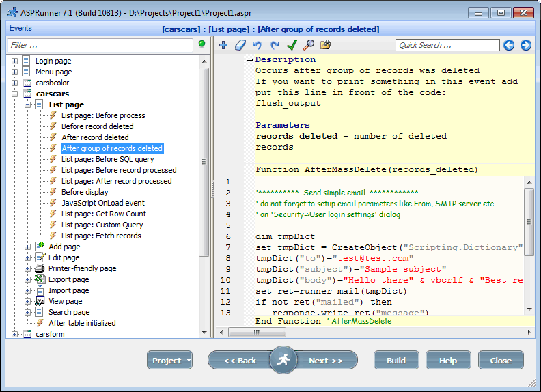The height and width of the screenshot is (392, 541).
Task: Click the Add event plus icon
Action: 223,45
